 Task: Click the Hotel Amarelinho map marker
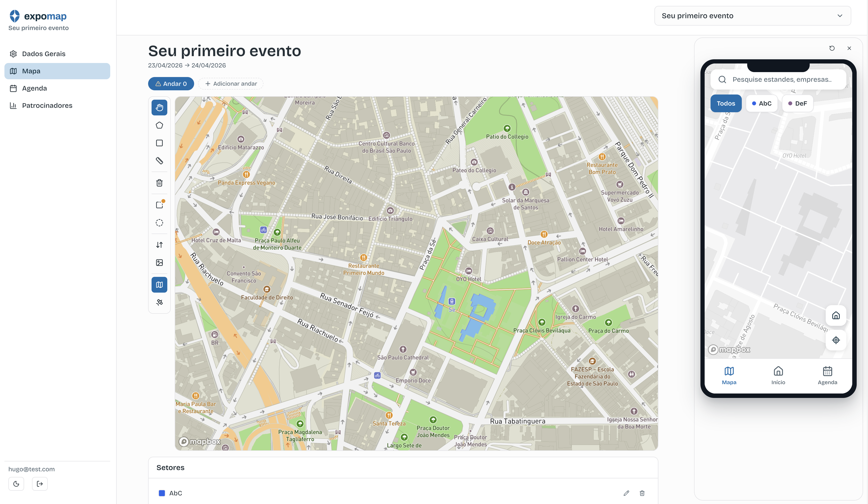(x=621, y=221)
